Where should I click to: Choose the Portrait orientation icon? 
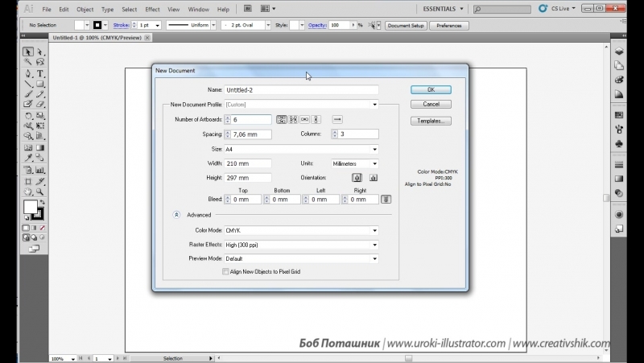[x=356, y=178]
